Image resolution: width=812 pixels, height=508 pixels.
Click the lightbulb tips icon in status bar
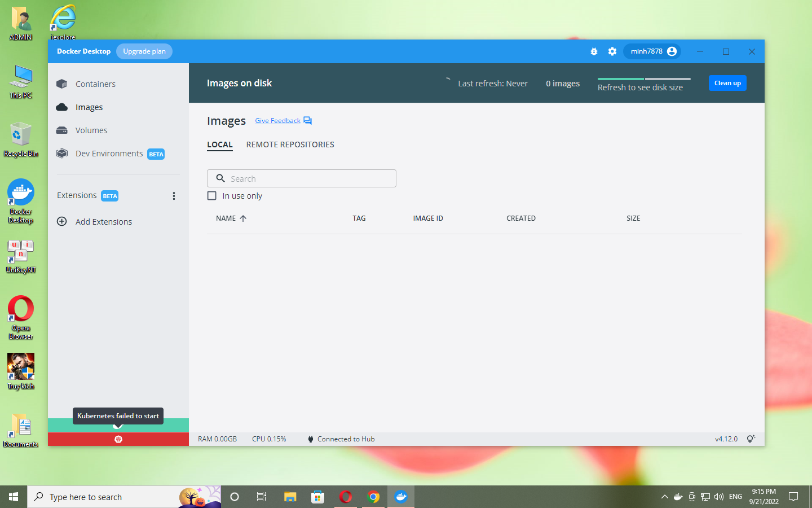(x=751, y=439)
